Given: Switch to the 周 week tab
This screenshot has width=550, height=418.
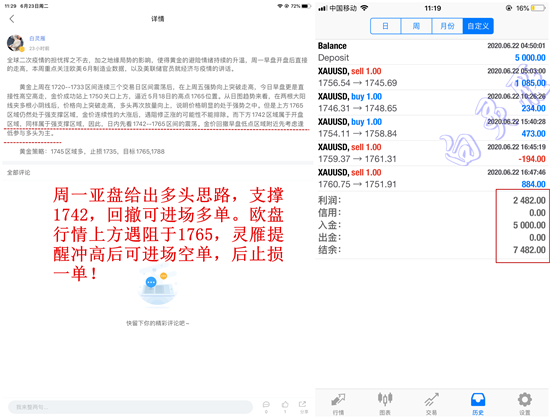Looking at the screenshot, I should [416, 26].
